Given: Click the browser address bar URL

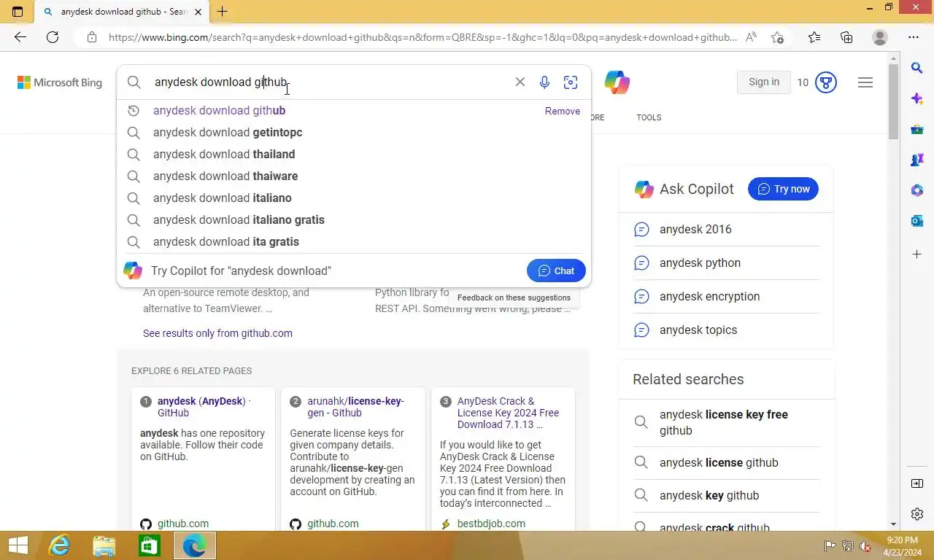Looking at the screenshot, I should coord(422,37).
